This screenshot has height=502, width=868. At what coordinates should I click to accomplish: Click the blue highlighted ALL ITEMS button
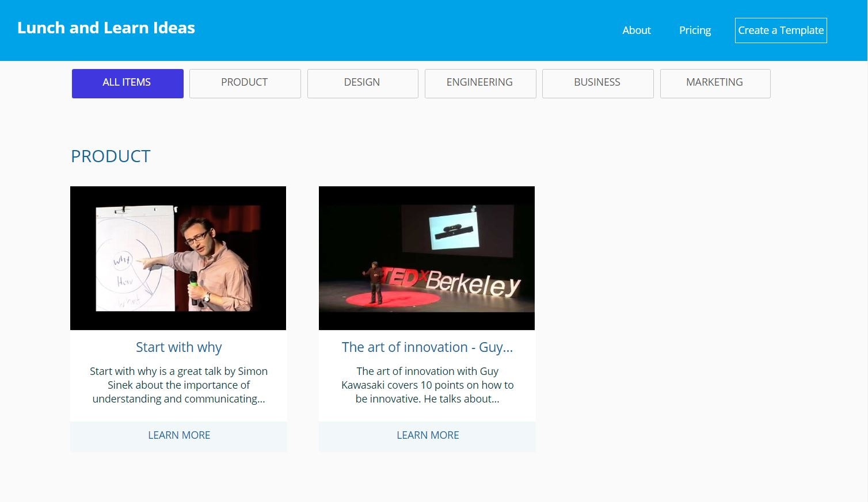pyautogui.click(x=127, y=83)
